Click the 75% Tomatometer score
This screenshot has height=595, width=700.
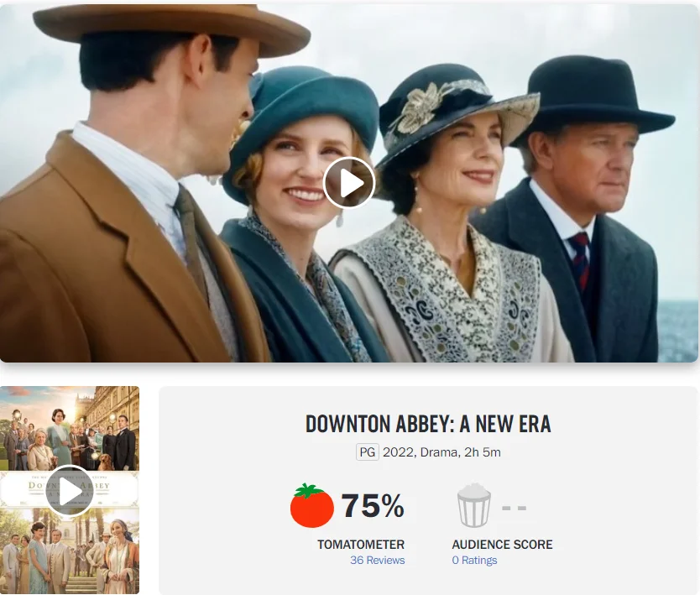point(373,506)
